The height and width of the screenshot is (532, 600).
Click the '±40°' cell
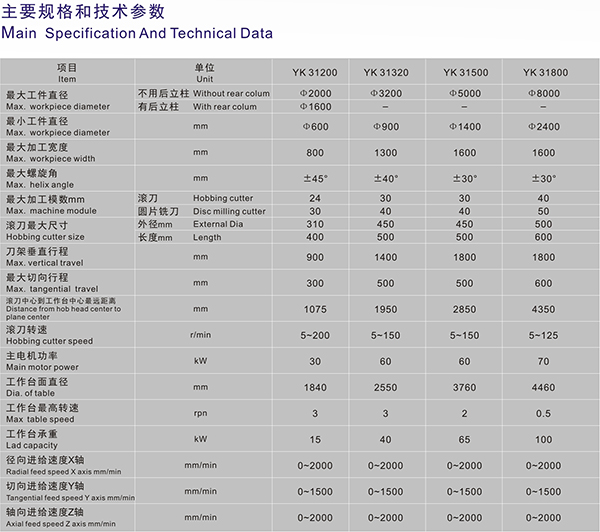coord(386,179)
